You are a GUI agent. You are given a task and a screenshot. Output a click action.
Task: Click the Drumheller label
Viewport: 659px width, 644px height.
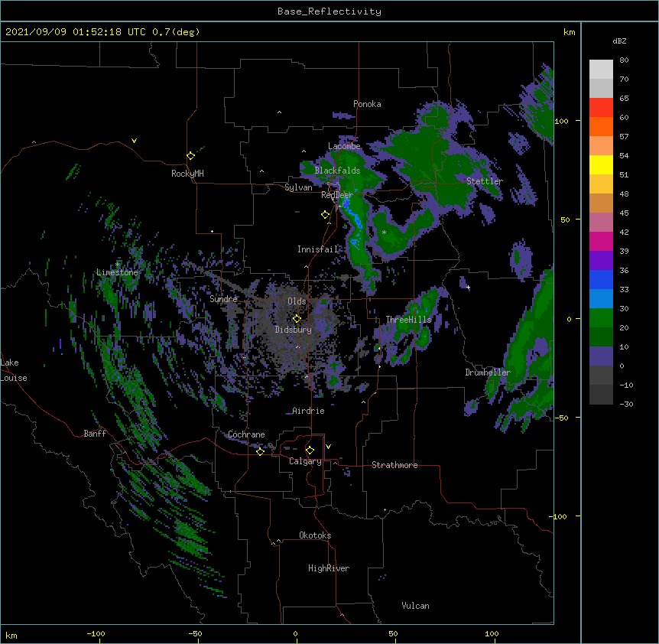click(488, 372)
